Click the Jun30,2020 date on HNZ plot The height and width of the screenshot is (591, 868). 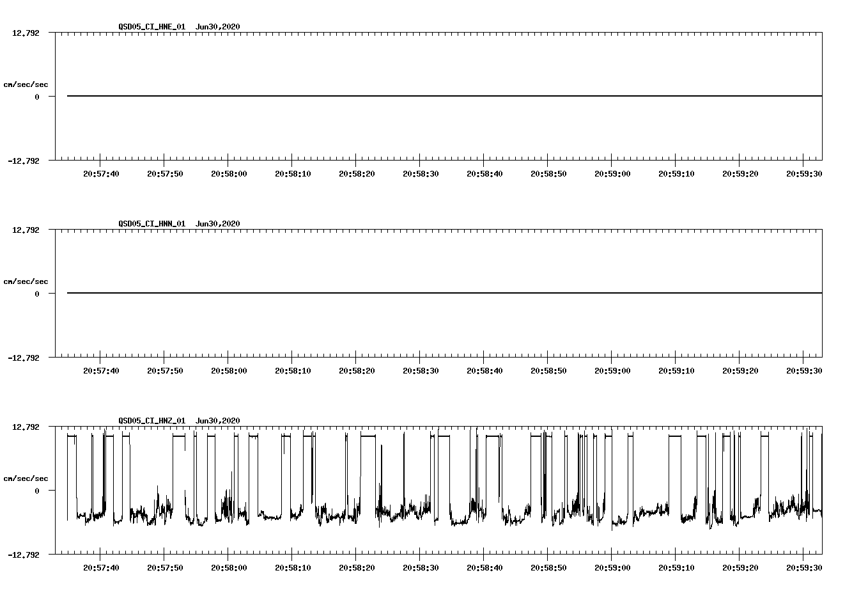(218, 421)
